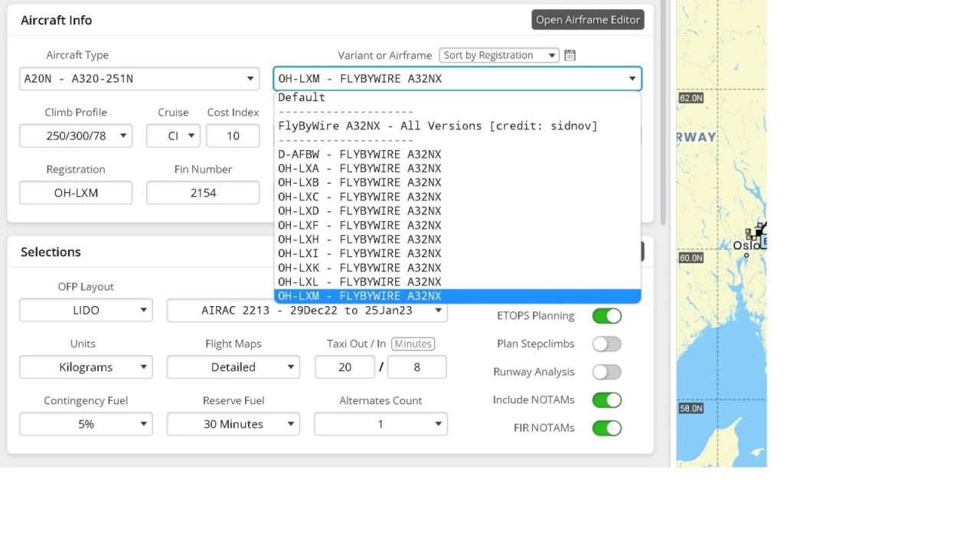
Task: Click the Cost Index input field
Action: (x=233, y=136)
